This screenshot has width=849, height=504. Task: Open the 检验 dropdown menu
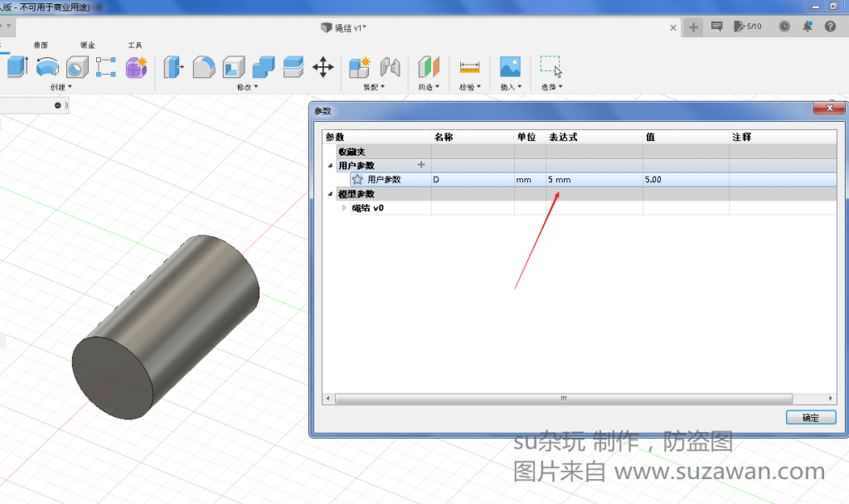(x=470, y=87)
